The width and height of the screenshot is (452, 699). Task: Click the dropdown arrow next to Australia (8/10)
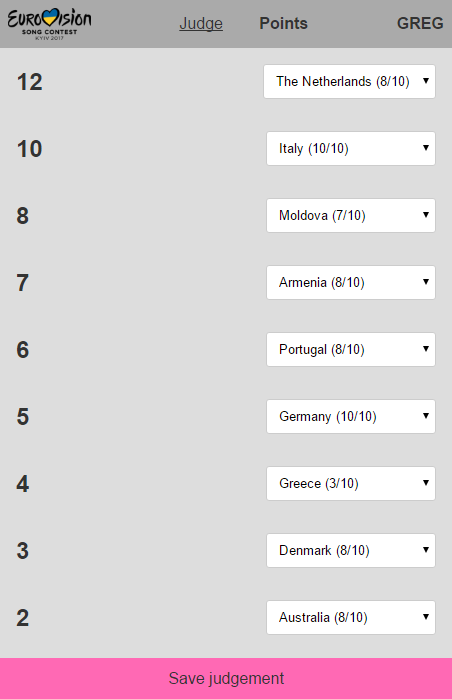(x=426, y=617)
